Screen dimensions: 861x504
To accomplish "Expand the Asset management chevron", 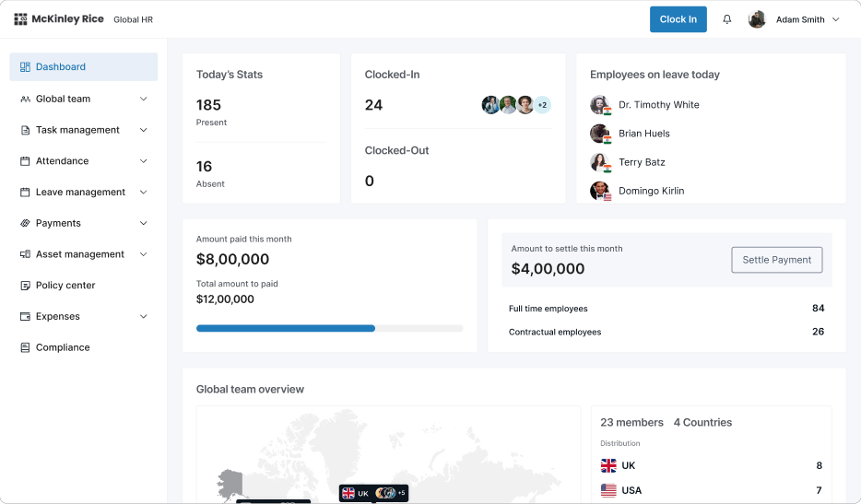I will tap(143, 254).
